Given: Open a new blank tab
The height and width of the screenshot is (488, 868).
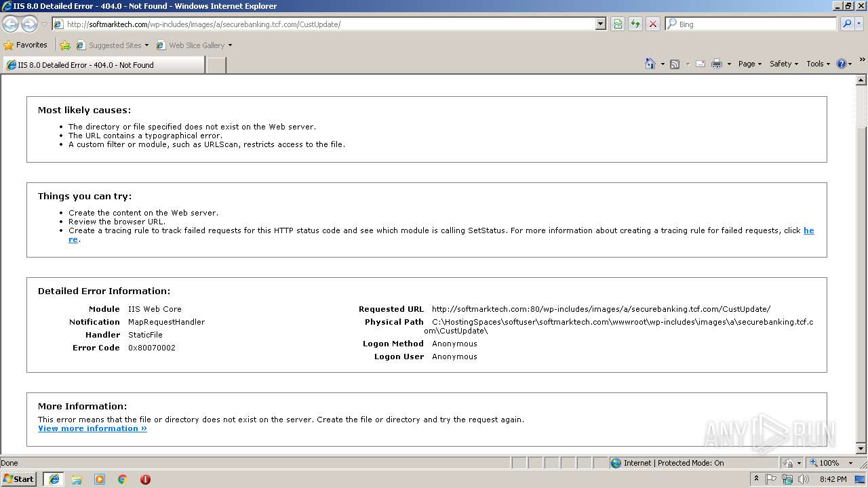Looking at the screenshot, I should 216,65.
